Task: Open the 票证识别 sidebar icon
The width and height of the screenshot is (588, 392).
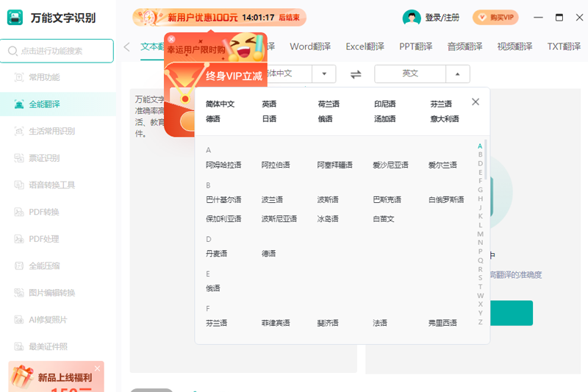Action: tap(19, 158)
